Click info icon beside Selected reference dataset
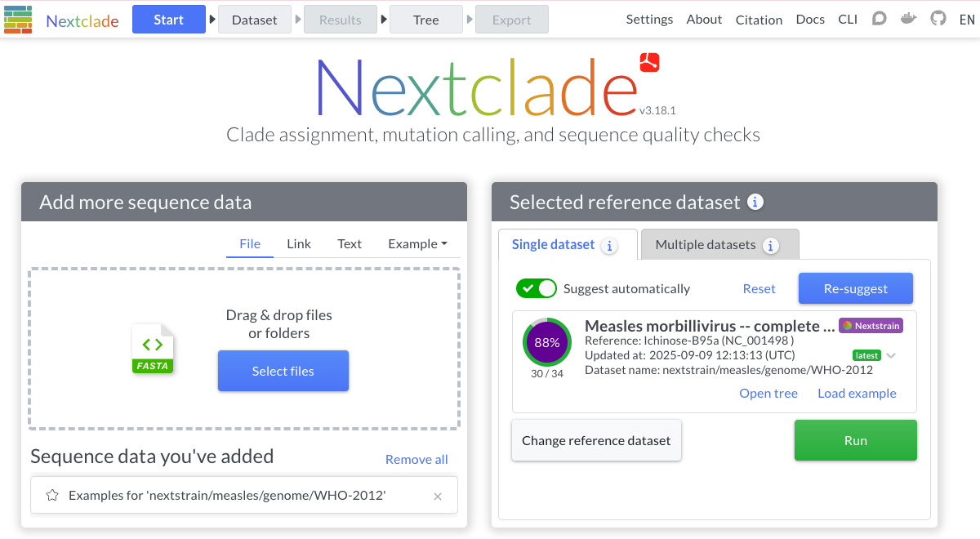The image size is (980, 539). click(x=755, y=202)
